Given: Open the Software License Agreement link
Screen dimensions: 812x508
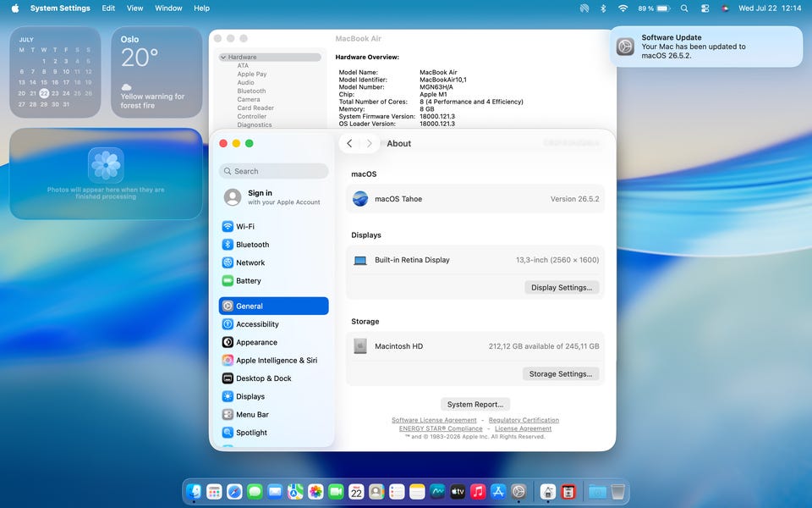Looking at the screenshot, I should point(434,420).
